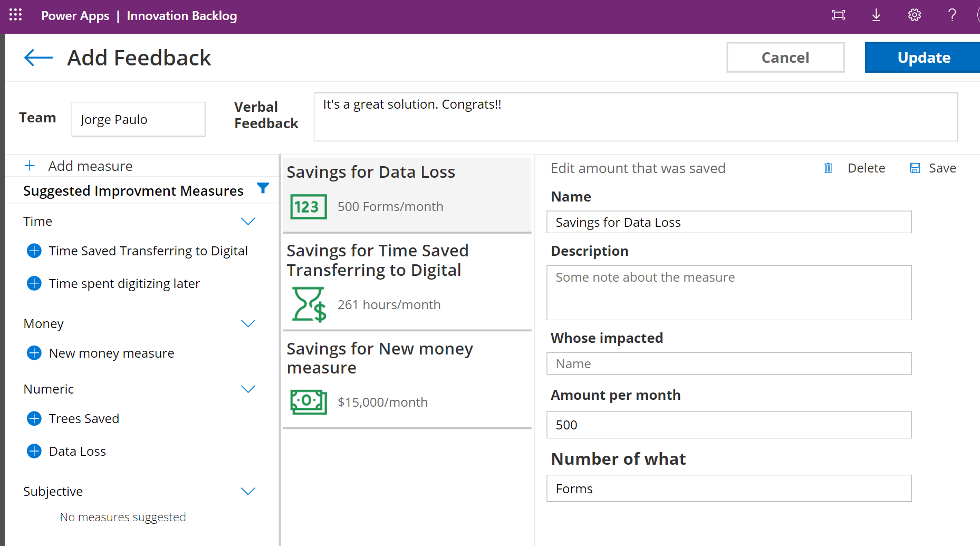Add the Time Saved Transferring to Digital measure
980x546 pixels.
[x=34, y=251]
